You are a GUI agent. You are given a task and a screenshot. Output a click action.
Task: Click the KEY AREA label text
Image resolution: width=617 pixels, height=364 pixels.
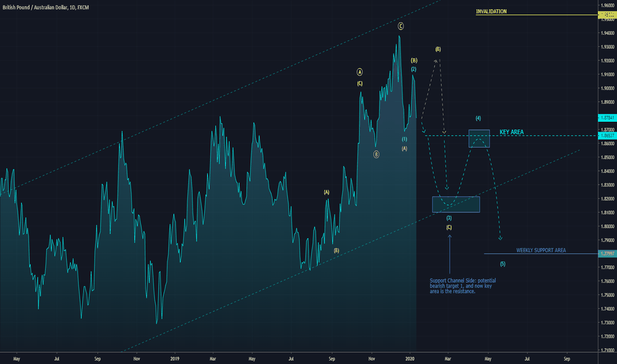click(x=511, y=132)
